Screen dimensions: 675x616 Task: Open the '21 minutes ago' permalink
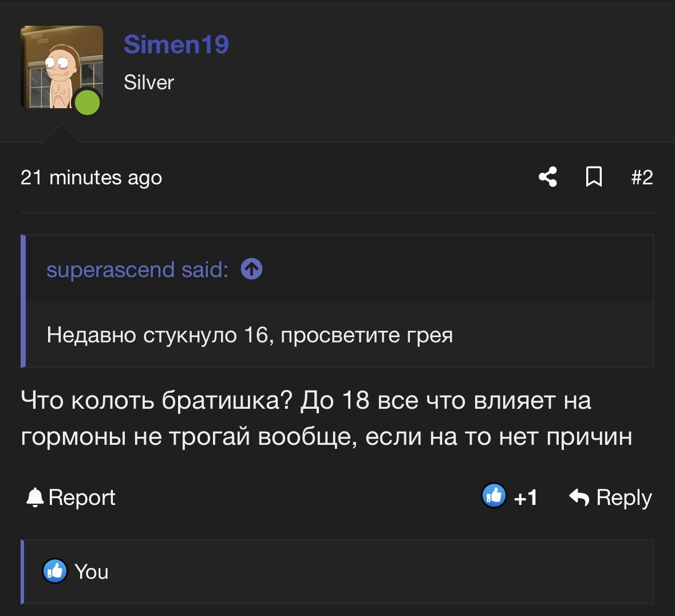pos(91,177)
